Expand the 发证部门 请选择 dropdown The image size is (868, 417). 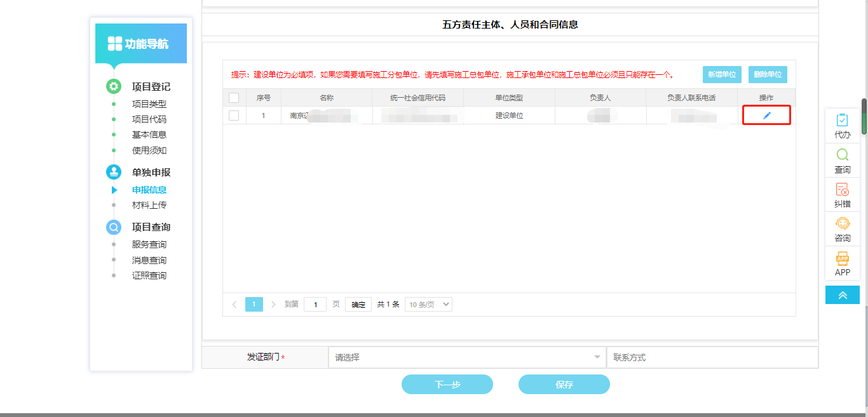click(467, 357)
